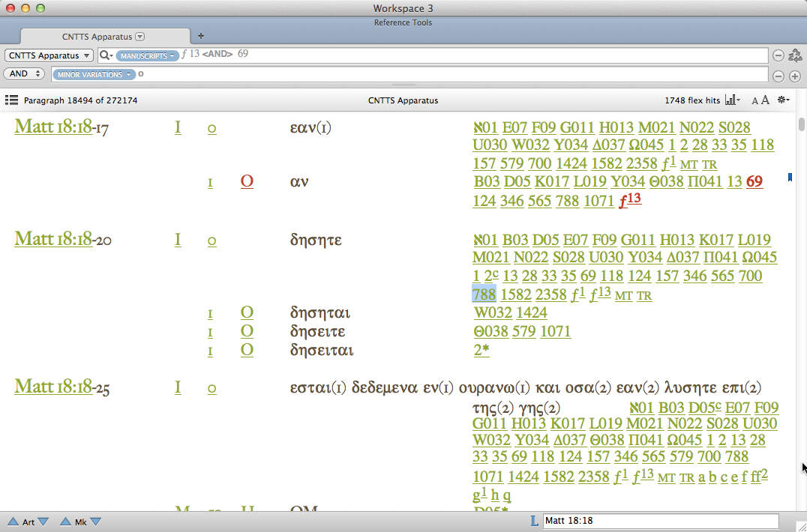This screenshot has width=807, height=532.
Task: Open the table of contents list icon
Action: (x=11, y=100)
